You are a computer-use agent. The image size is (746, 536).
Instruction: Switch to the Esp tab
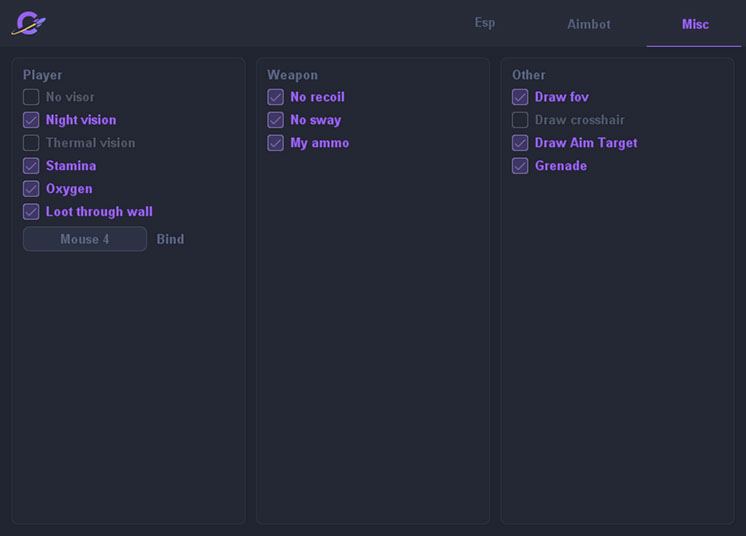pos(485,23)
